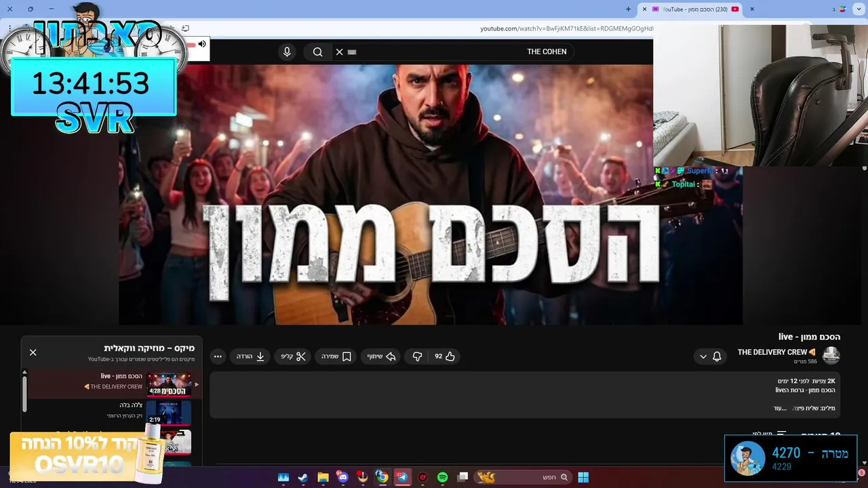Screen dimensions: 868x488
Task: Click the speaker volume icon near the clock overlay
Action: 202,44
